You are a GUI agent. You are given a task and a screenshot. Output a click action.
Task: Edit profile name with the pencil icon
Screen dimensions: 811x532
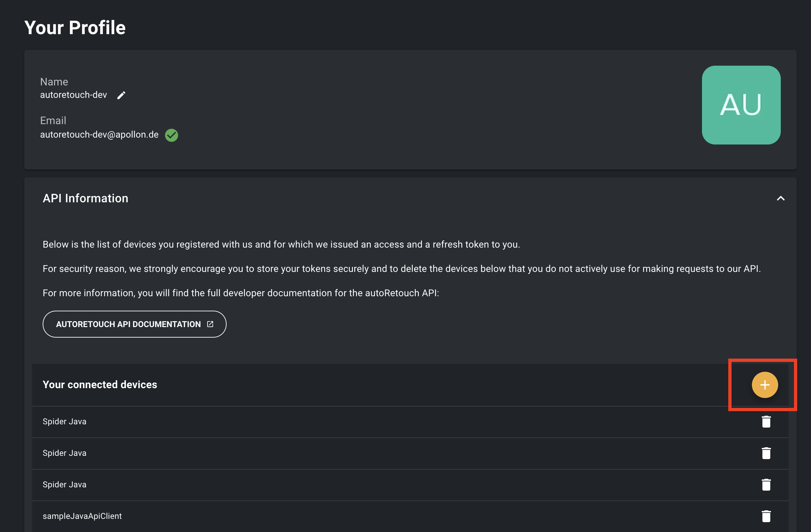click(x=121, y=95)
